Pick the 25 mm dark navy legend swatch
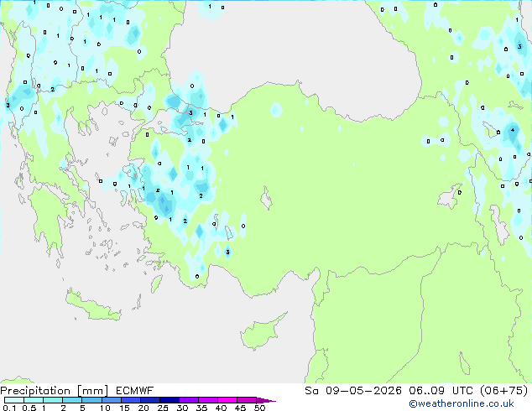Image resolution: width=532 pixels, height=411 pixels. pos(170,400)
